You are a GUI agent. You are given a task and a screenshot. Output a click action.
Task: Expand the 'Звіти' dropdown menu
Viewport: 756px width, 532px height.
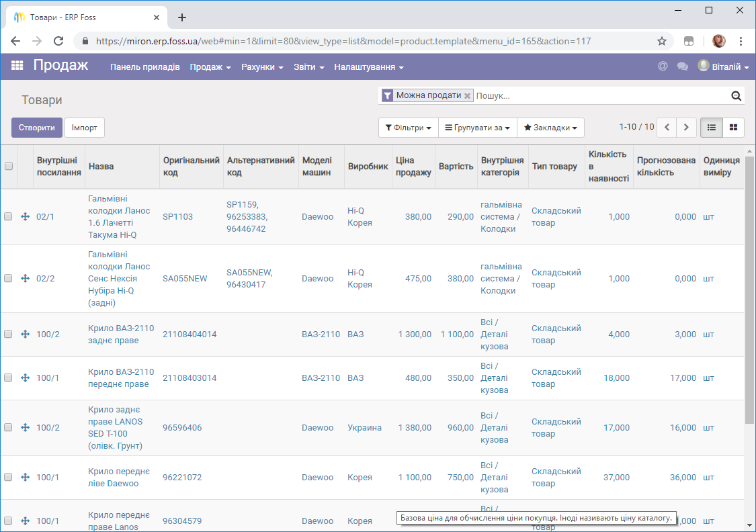point(309,67)
